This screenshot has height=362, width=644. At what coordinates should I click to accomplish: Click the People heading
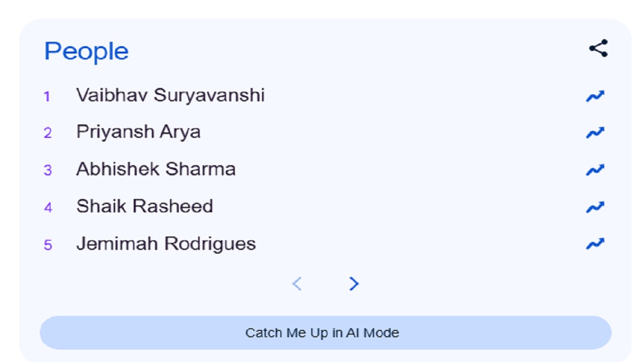click(x=86, y=51)
